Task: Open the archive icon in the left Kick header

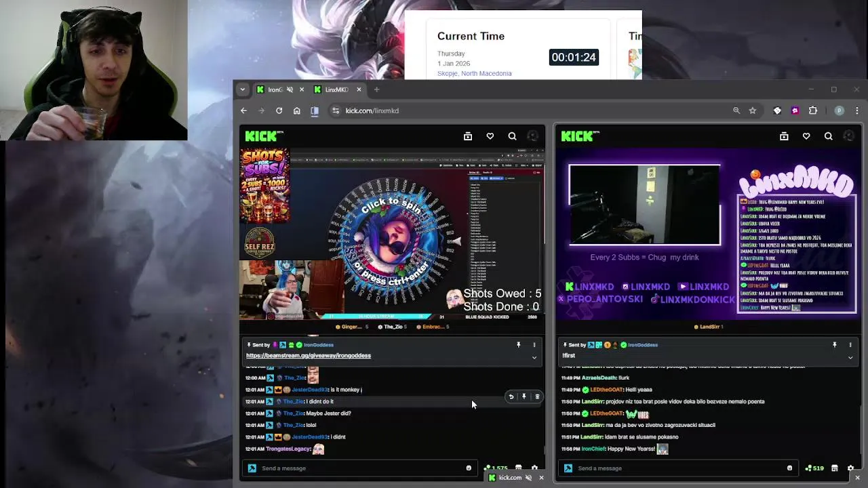Action: point(468,136)
